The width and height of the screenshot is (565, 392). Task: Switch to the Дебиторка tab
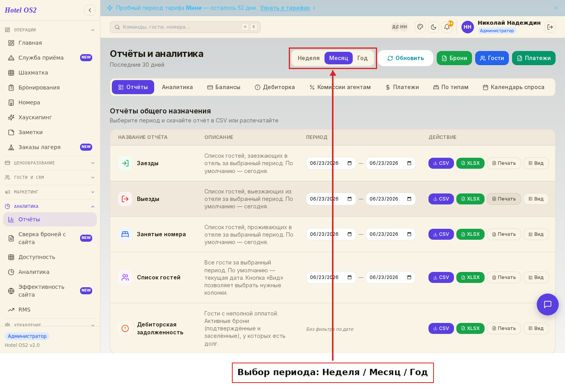pos(275,87)
